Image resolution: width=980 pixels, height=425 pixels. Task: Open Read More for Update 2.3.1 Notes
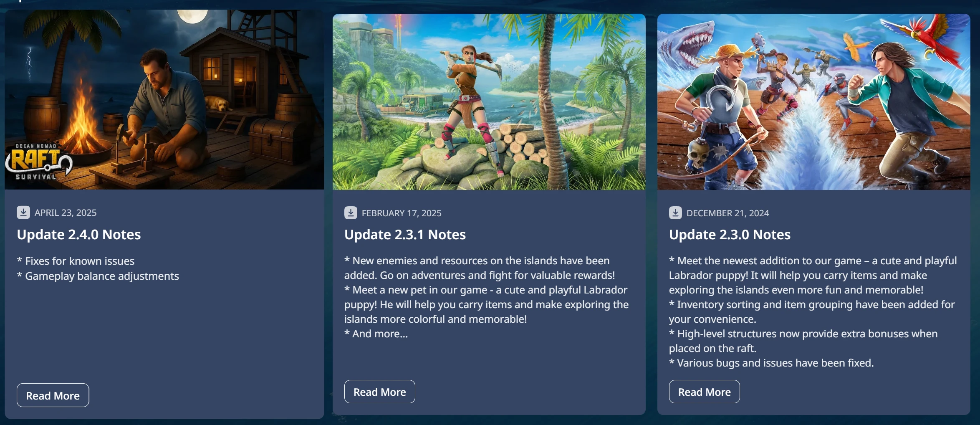(x=380, y=392)
